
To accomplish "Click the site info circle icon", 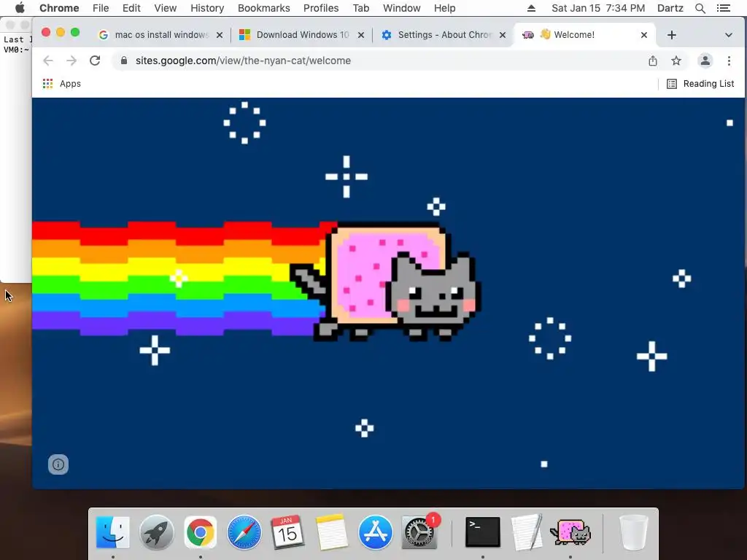I will [58, 464].
